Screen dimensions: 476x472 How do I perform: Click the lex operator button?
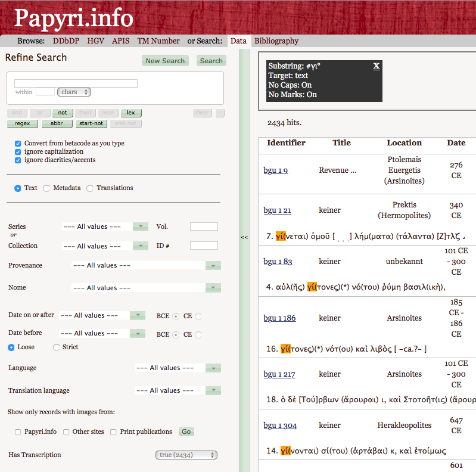point(131,113)
